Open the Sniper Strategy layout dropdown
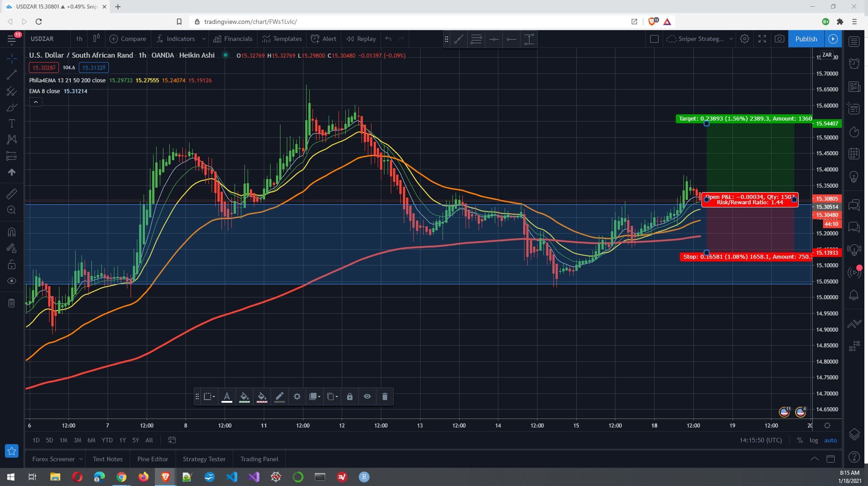This screenshot has width=868, height=486. point(700,39)
